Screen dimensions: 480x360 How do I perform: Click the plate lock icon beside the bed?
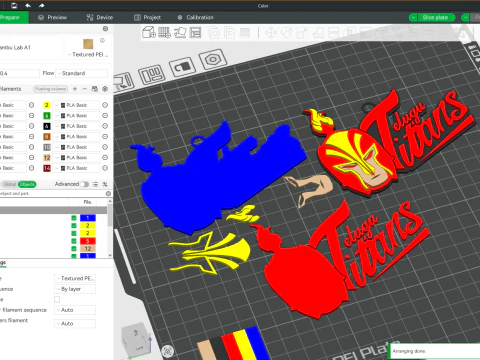[182, 67]
